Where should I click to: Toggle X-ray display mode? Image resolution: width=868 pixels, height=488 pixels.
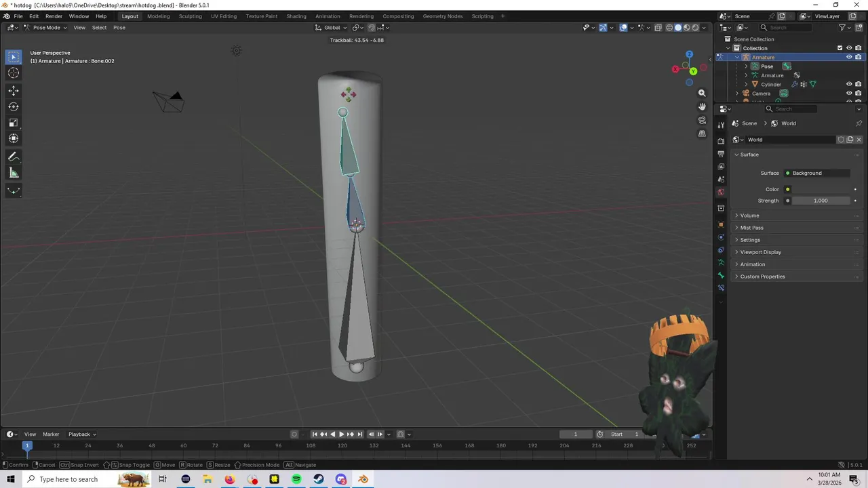[x=658, y=28]
